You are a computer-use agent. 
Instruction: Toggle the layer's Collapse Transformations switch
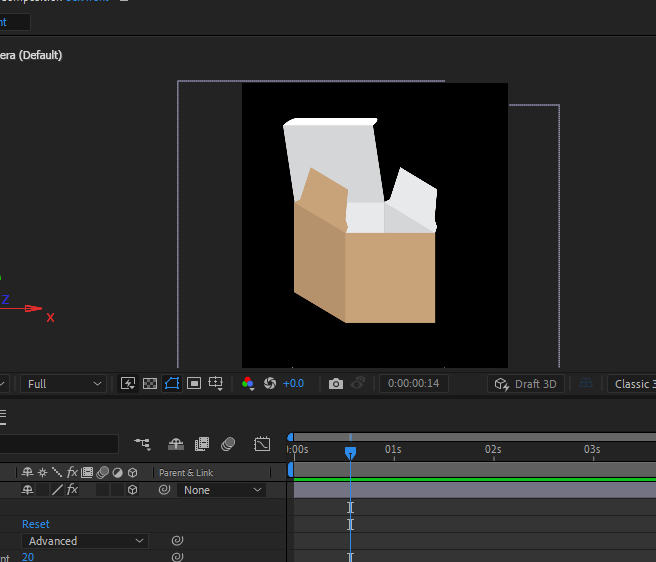[x=42, y=490]
